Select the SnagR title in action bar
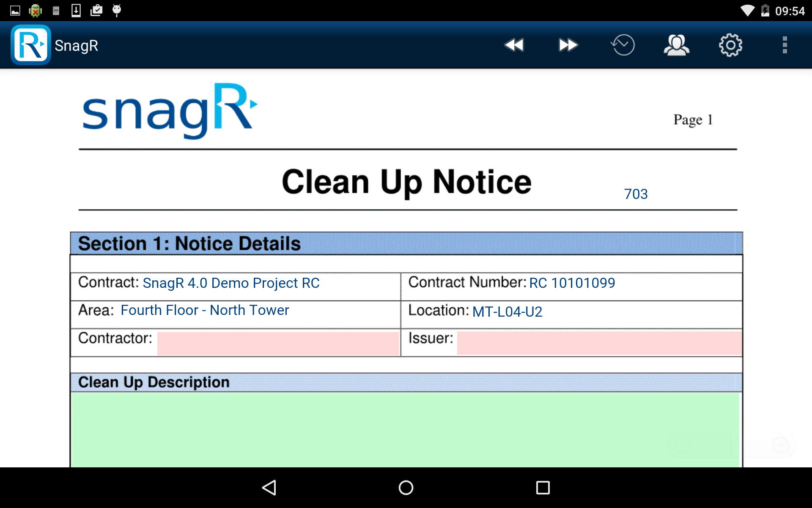The width and height of the screenshot is (812, 508). click(77, 45)
